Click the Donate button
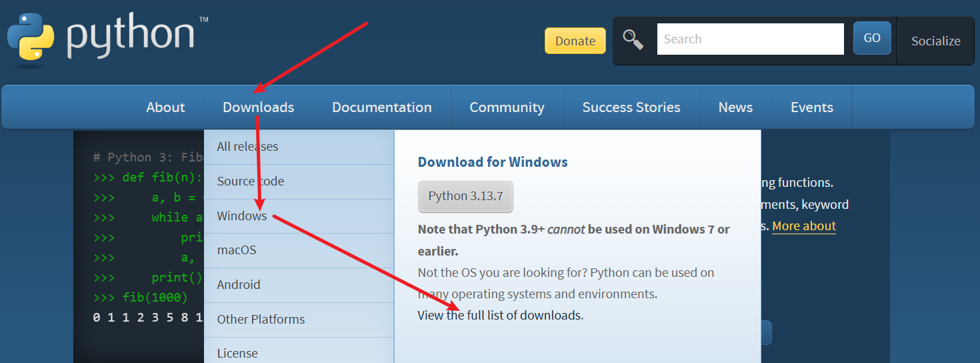This screenshot has width=980, height=363. click(x=575, y=41)
